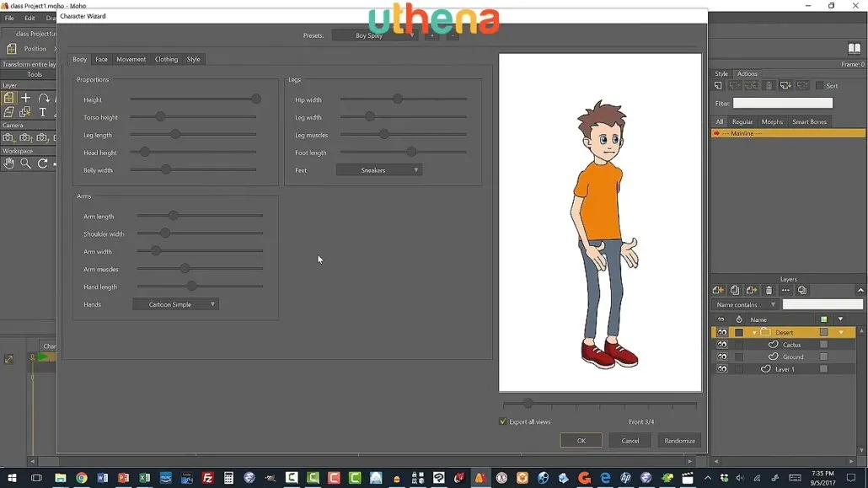Collapse the Layers panel with the up chevron
The height and width of the screenshot is (488, 868).
pos(860,290)
